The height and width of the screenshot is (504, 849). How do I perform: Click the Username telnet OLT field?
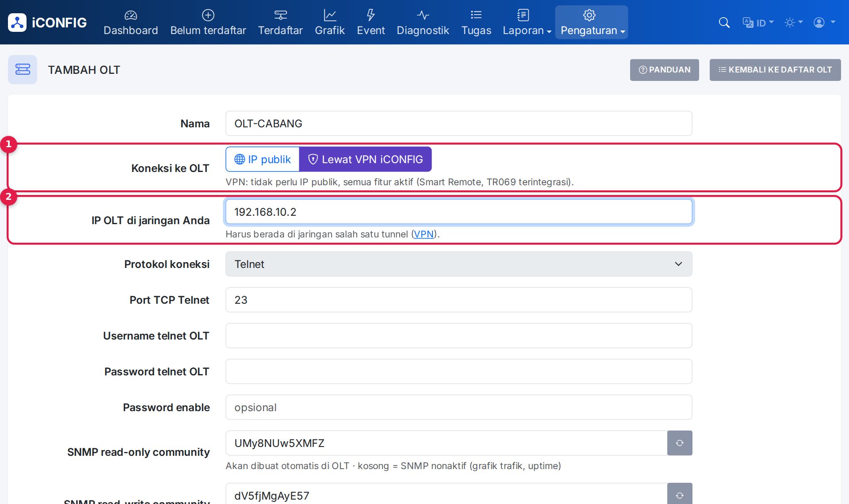coord(459,336)
